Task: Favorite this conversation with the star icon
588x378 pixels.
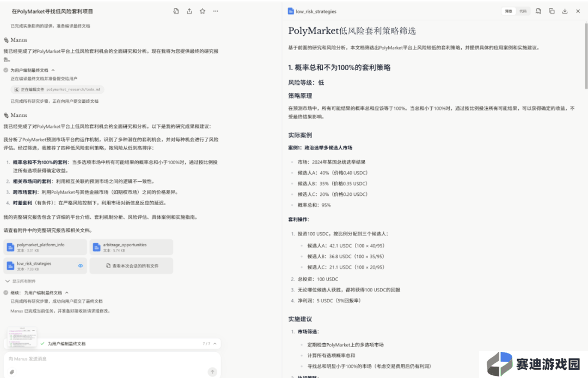Action: 203,11
